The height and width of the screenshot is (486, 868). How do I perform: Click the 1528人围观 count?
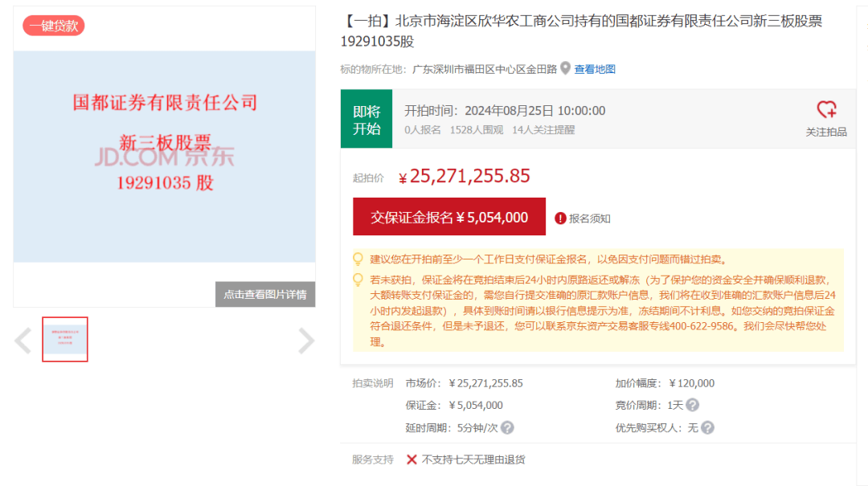[477, 130]
